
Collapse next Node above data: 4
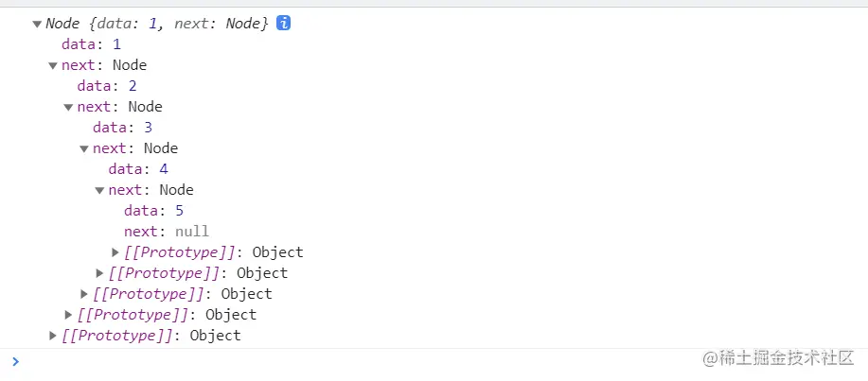[x=84, y=148]
